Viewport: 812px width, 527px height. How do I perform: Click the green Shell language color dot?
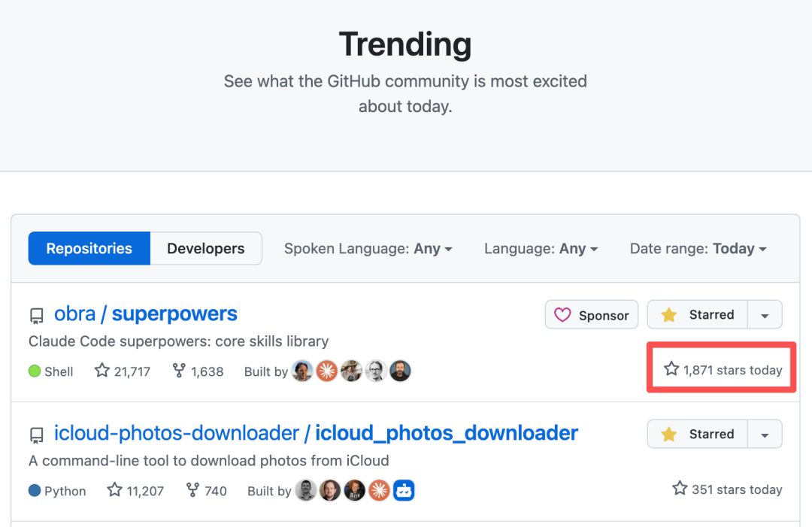34,371
